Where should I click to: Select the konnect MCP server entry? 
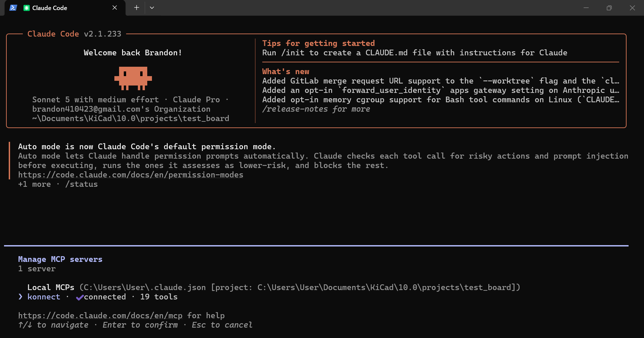pyautogui.click(x=98, y=297)
